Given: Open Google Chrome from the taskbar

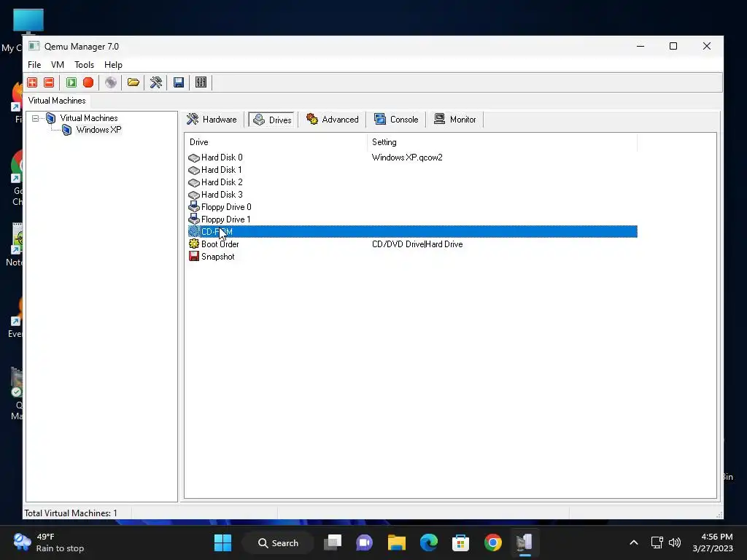Looking at the screenshot, I should tap(492, 542).
